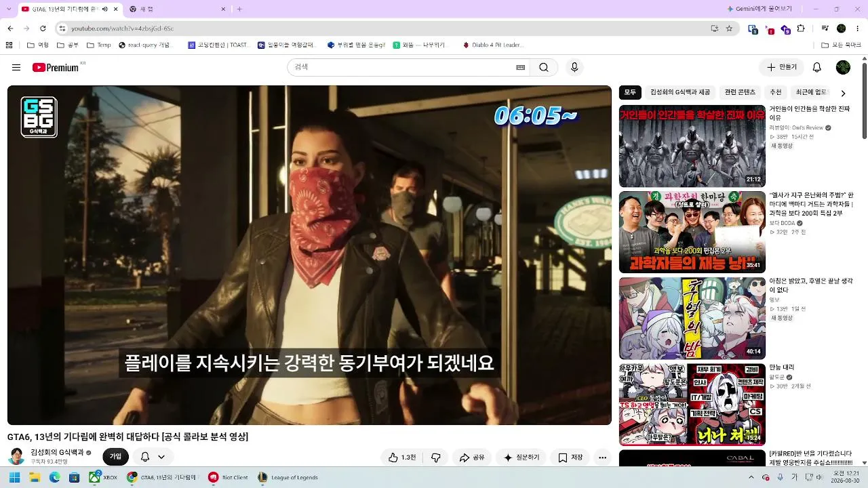
Task: Open the 40:14 anime video thumbnail
Action: tap(692, 318)
